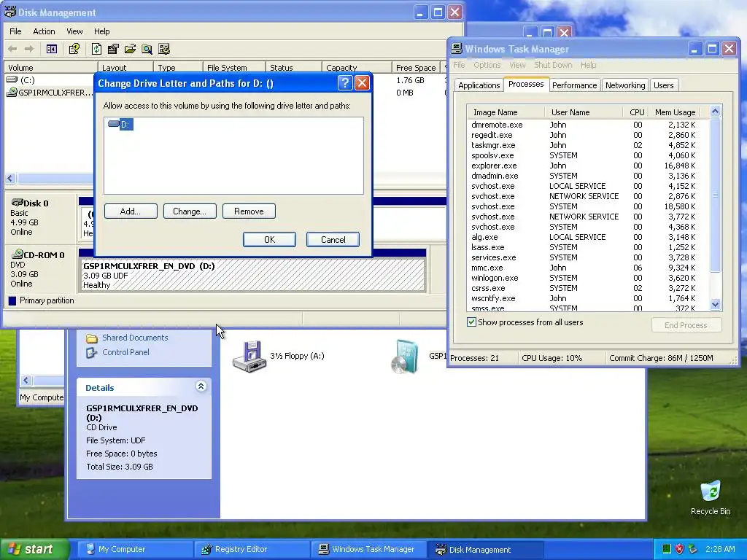Switch to Registry Editor from the taskbar
Screen dimensions: 747x560
point(252,549)
